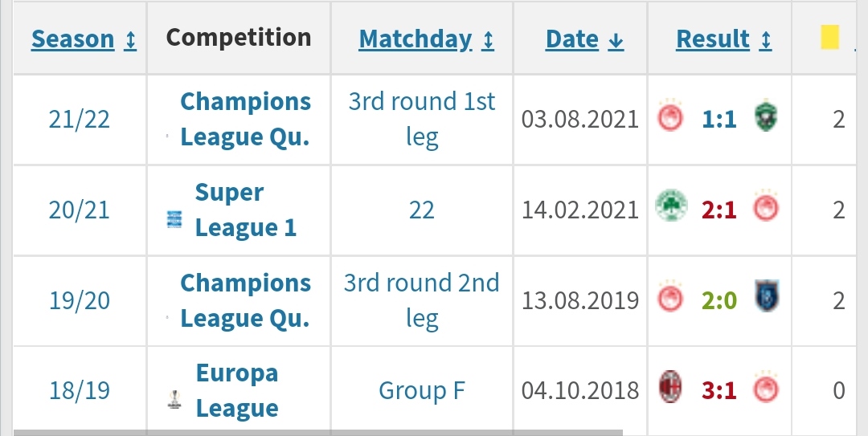The height and width of the screenshot is (436, 868).
Task: Sort by yellow card column header
Action: (829, 38)
